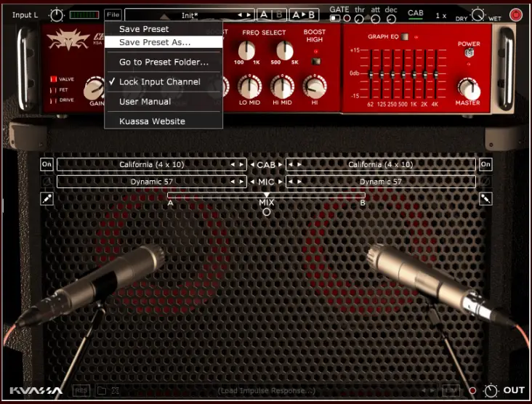Change the 1 x oversampling setting

pyautogui.click(x=440, y=15)
